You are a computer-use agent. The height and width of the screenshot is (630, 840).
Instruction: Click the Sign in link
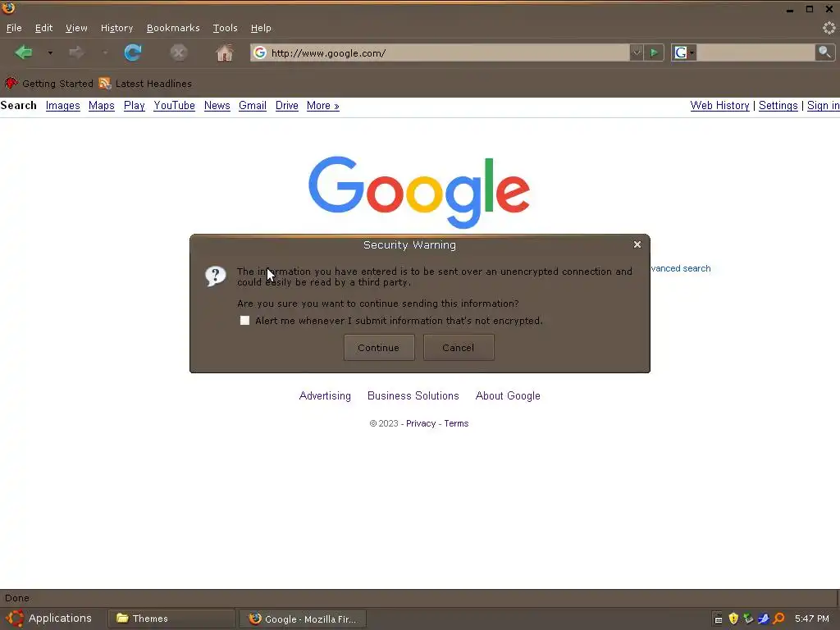coord(823,106)
